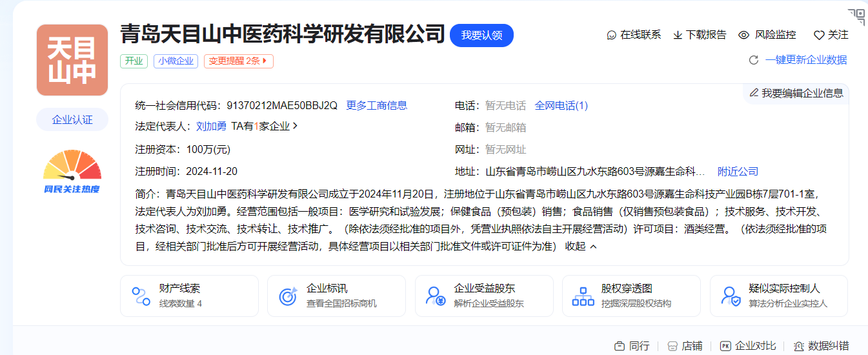Click the 企业标讯 target icon
The height and width of the screenshot is (355, 868).
288,296
